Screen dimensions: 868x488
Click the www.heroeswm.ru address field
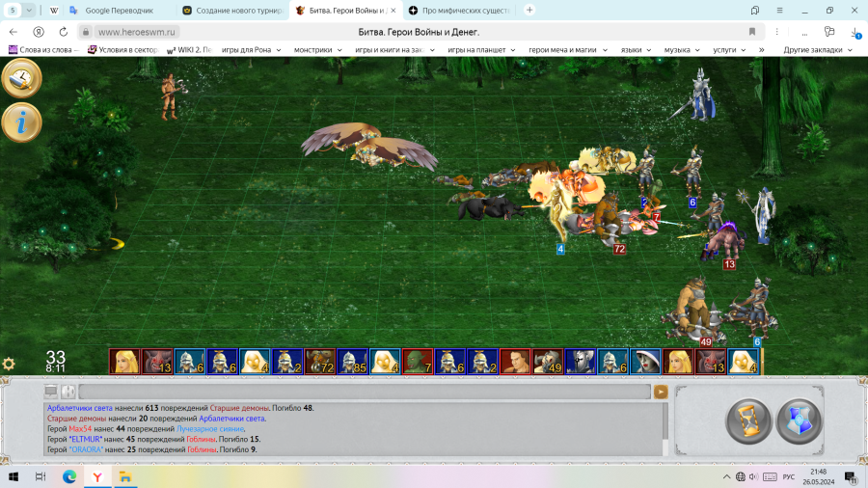tap(137, 32)
